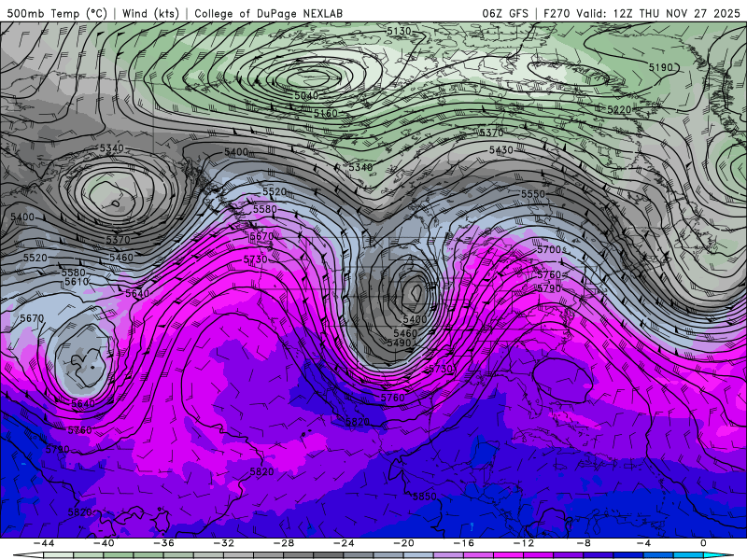The width and height of the screenshot is (747, 560).
Task: Click the 5160 height contour label
Action: (x=325, y=113)
